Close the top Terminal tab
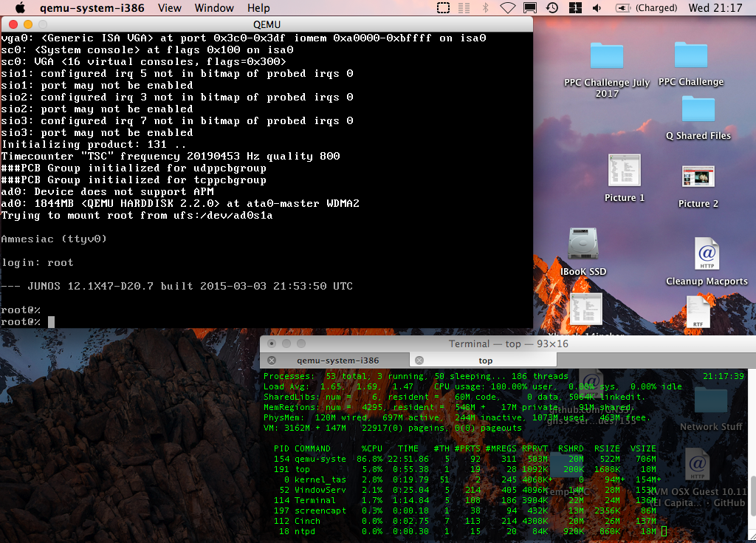The height and width of the screenshot is (543, 756). tap(419, 361)
